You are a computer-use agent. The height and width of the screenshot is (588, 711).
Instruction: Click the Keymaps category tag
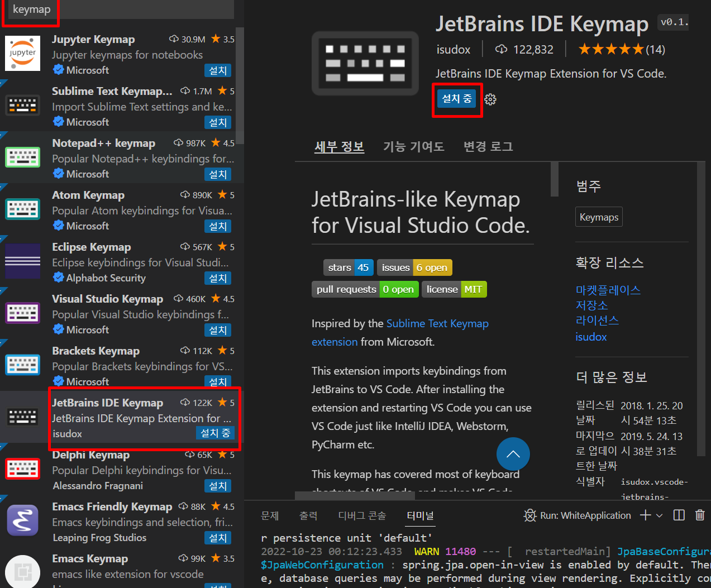coord(599,217)
